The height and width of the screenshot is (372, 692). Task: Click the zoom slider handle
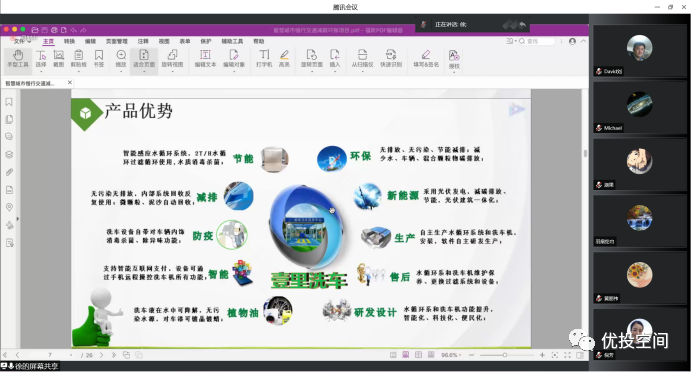(x=505, y=355)
